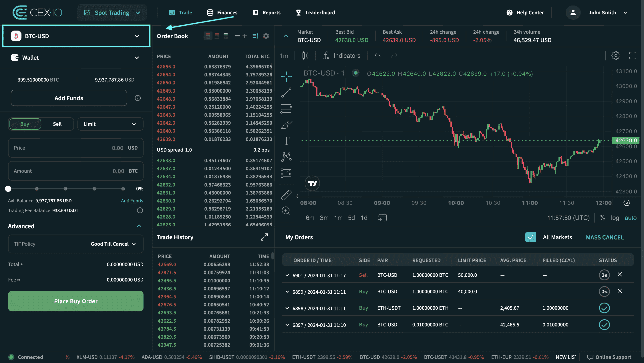Select Sell side toggle
The height and width of the screenshot is (363, 644).
coord(57,124)
